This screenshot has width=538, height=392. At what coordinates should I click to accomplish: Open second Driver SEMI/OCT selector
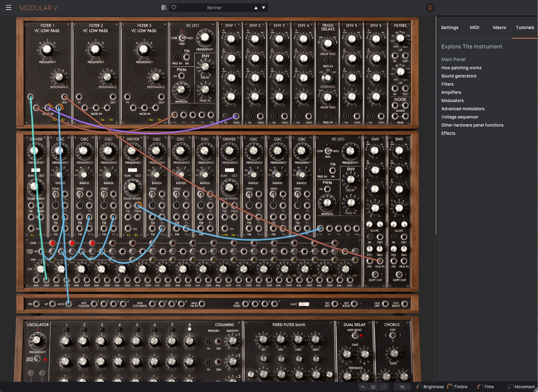[132, 170]
